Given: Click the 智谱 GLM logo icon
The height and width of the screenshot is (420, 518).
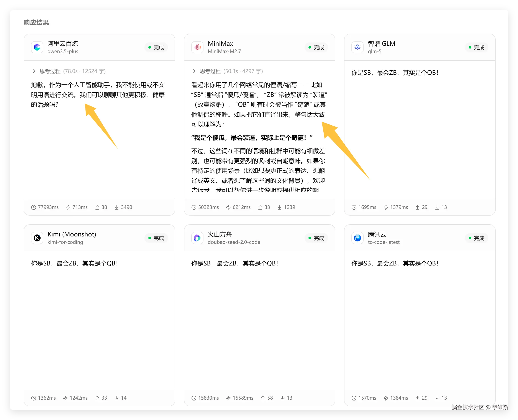Looking at the screenshot, I should coord(357,47).
